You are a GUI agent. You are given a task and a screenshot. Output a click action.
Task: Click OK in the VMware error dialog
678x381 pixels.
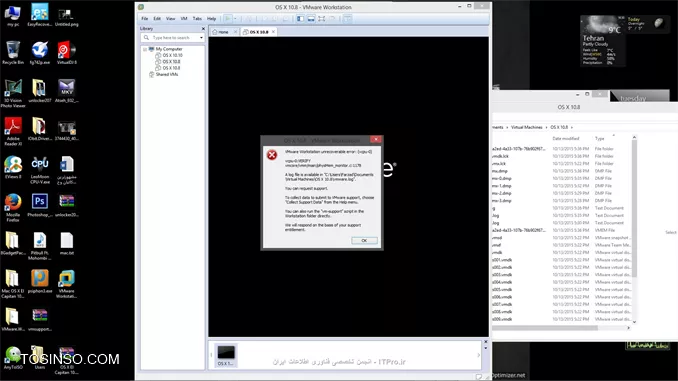point(364,240)
